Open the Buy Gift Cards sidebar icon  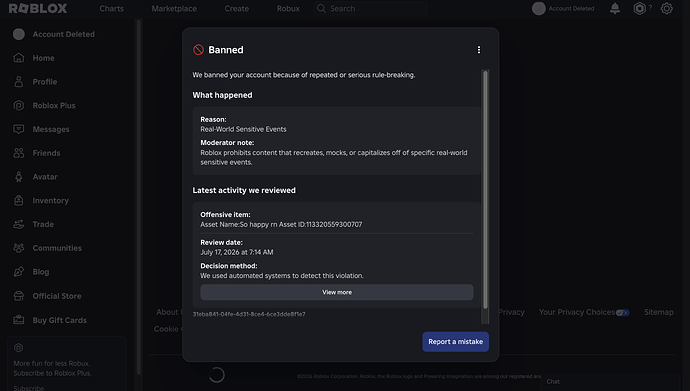pos(19,320)
